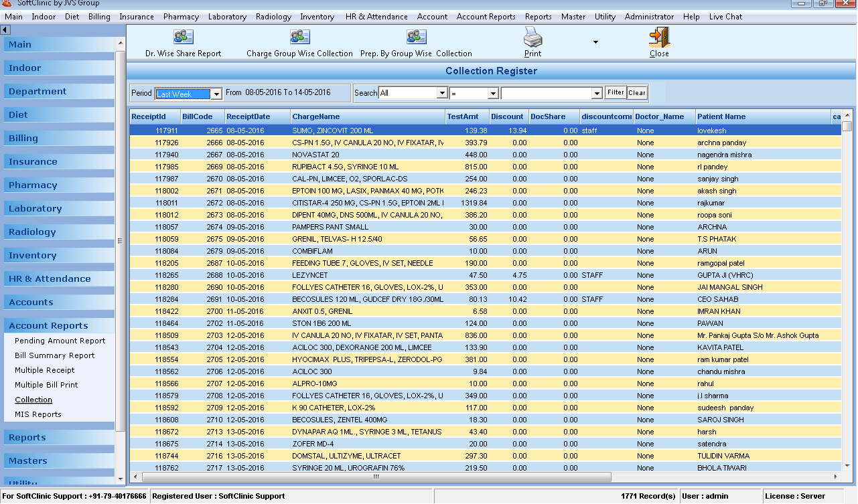This screenshot has height=504, width=858.
Task: Open the Dr. Wise Share Report icon
Action: point(183,37)
